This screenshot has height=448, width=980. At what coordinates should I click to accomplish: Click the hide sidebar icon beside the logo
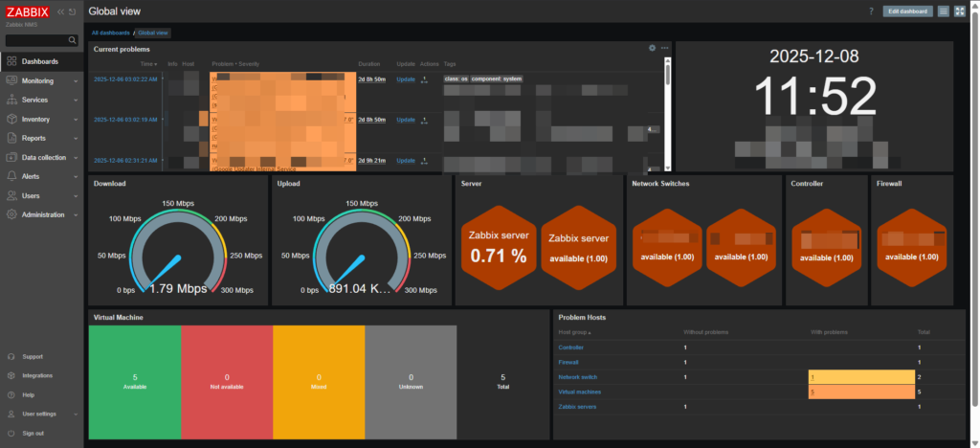point(72,11)
